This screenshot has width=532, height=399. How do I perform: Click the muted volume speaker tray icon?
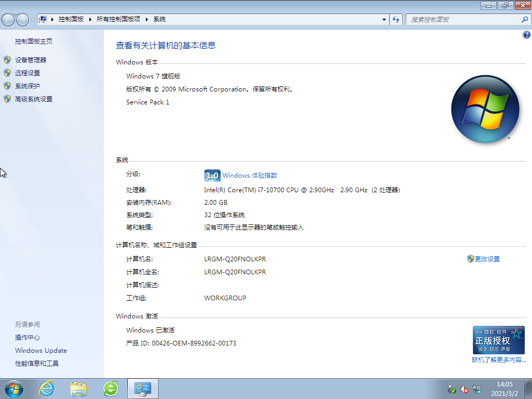coord(464,389)
